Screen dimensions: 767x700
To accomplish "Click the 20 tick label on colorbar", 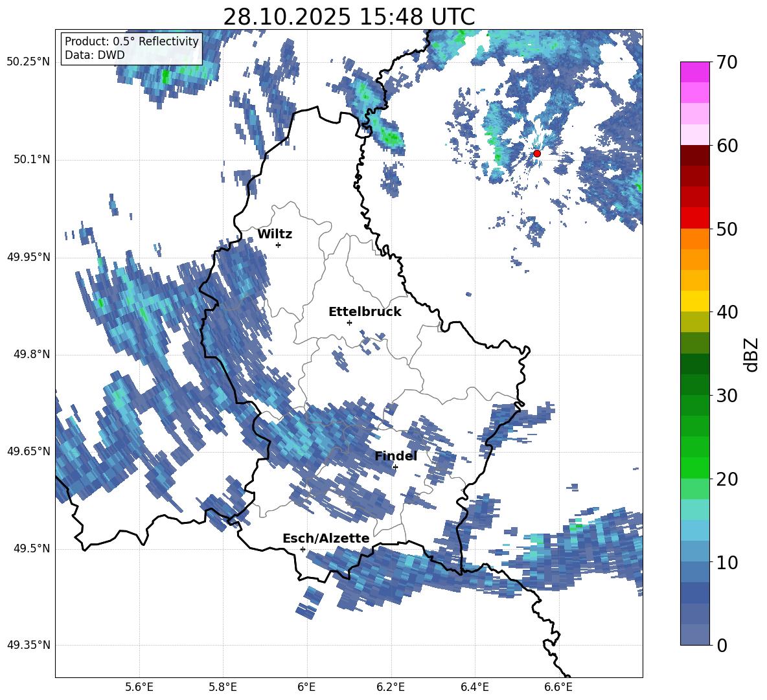I will click(727, 479).
